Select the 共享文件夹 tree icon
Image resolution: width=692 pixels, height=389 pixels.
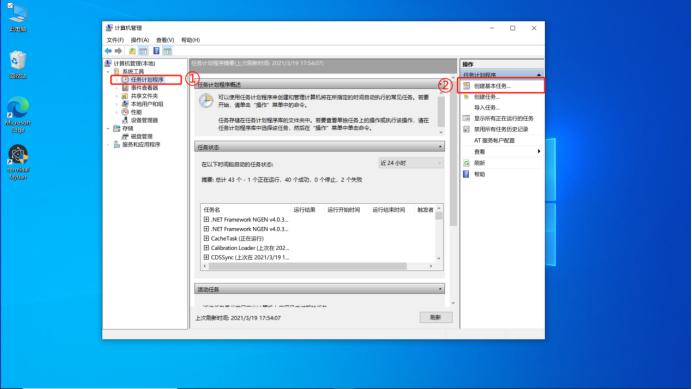pos(125,96)
